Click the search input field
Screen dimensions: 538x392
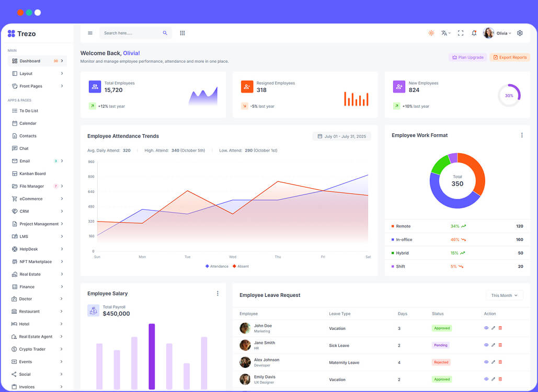point(131,33)
